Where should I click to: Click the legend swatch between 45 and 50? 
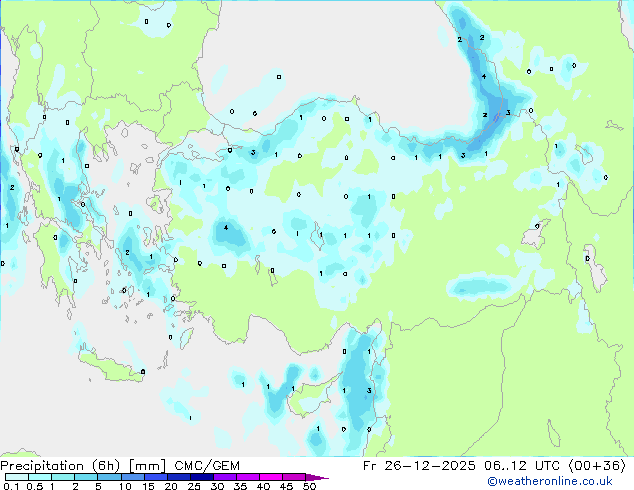click(x=294, y=477)
